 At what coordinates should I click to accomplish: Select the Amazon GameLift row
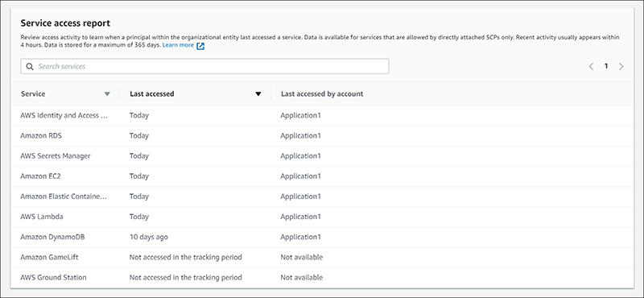point(321,257)
